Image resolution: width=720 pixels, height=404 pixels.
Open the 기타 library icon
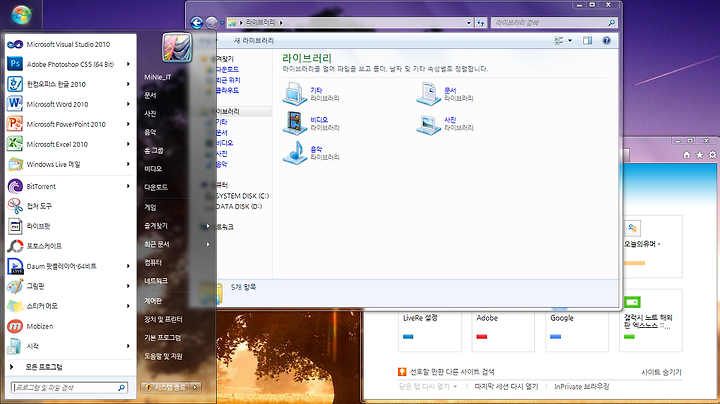click(294, 94)
